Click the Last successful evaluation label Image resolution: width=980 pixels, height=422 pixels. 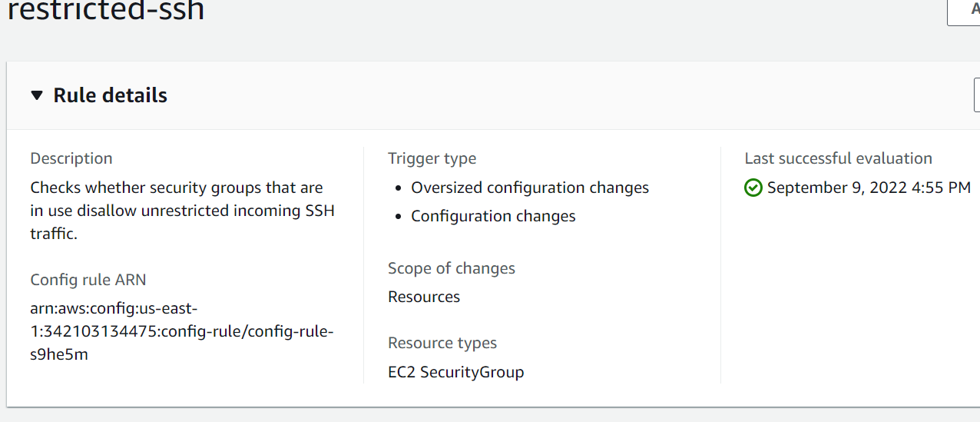tap(838, 158)
